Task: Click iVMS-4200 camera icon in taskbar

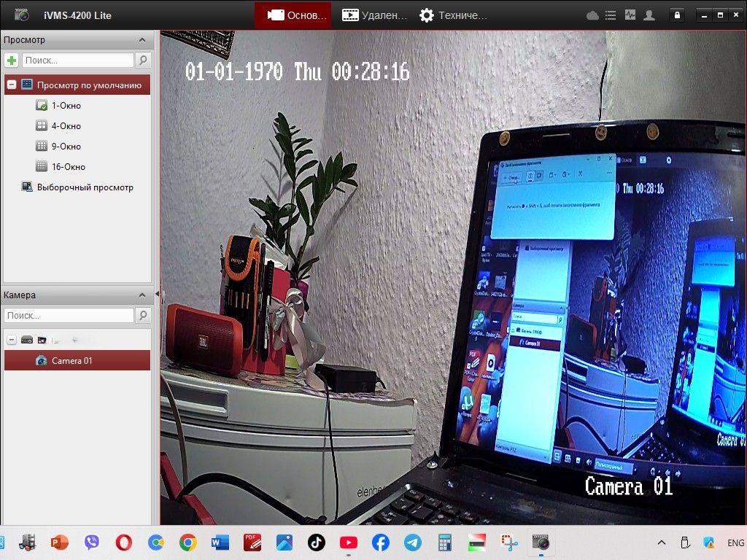Action: pyautogui.click(x=541, y=542)
